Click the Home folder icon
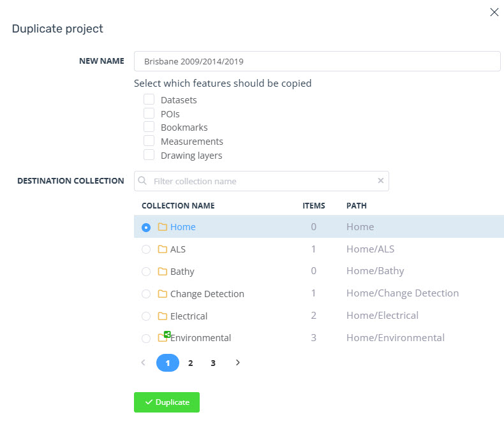This screenshot has height=424, width=504. click(x=162, y=227)
